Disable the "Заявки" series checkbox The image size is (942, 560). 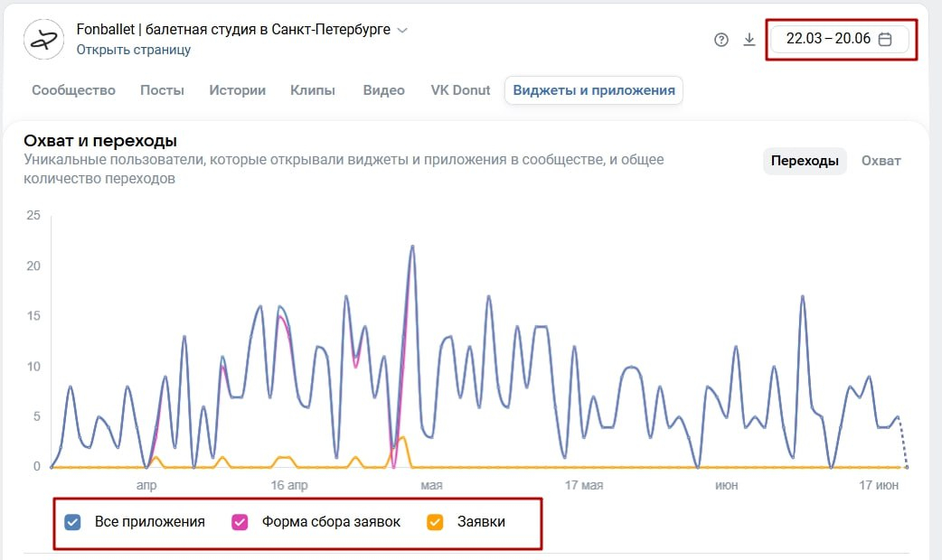(x=436, y=522)
